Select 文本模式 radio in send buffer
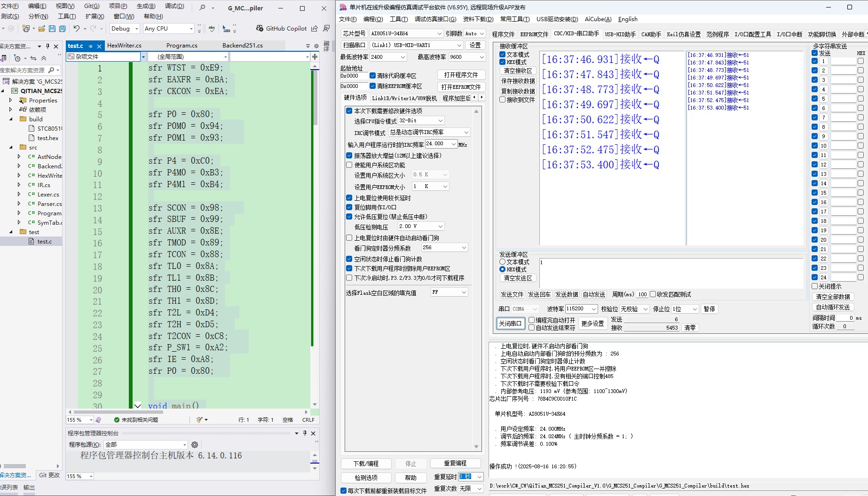 [502, 262]
